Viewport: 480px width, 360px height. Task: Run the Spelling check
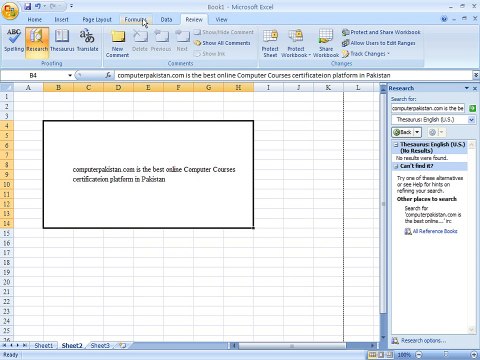[14, 40]
